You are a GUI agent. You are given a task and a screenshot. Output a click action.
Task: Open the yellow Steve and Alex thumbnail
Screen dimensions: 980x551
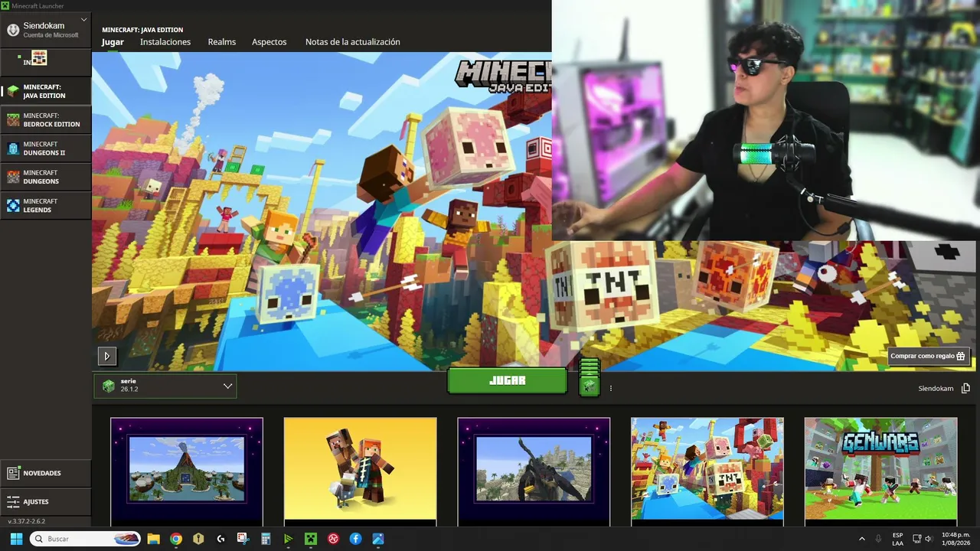360,471
